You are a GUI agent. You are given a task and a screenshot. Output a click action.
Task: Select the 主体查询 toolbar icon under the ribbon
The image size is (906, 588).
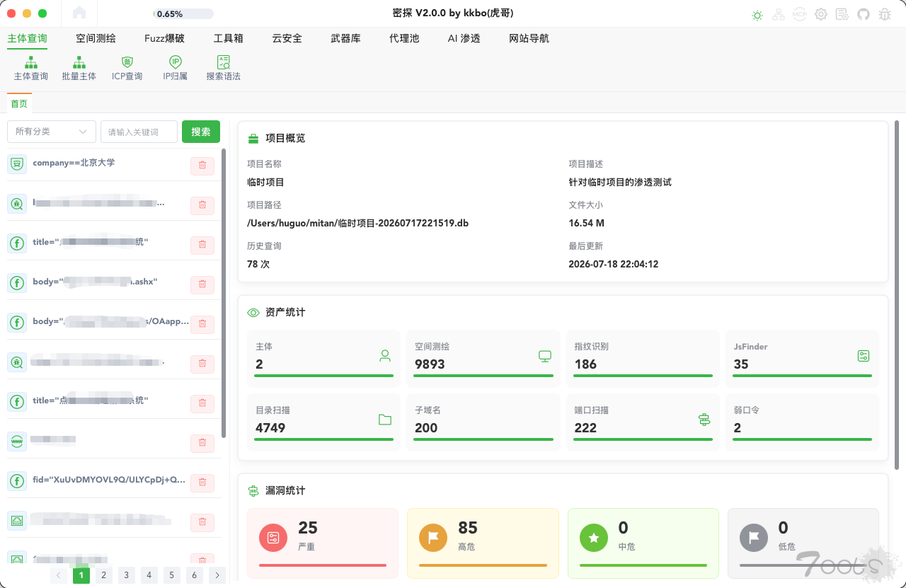31,69
